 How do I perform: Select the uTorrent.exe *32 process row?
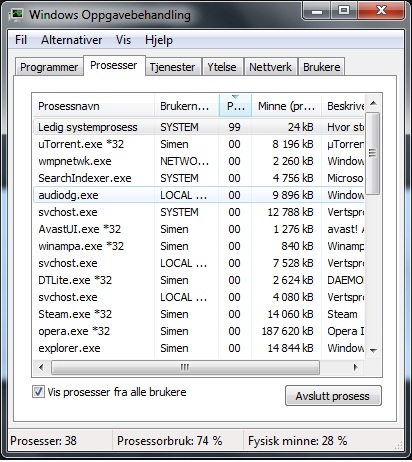(199, 144)
